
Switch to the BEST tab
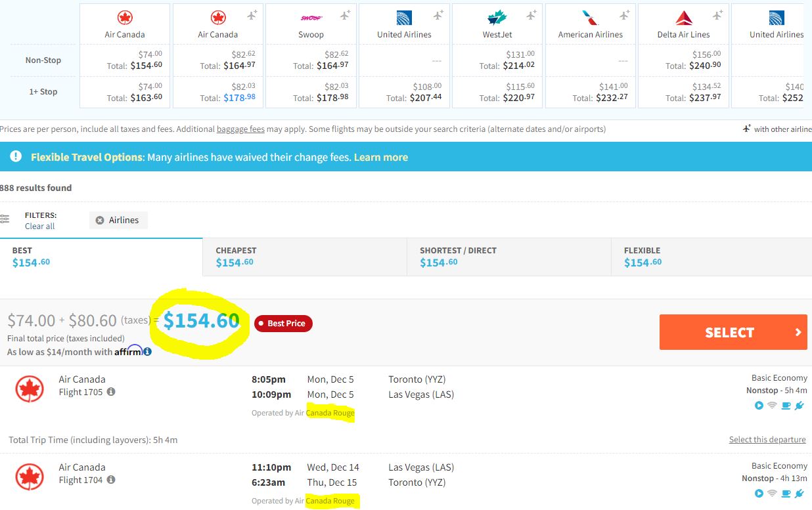pyautogui.click(x=101, y=256)
